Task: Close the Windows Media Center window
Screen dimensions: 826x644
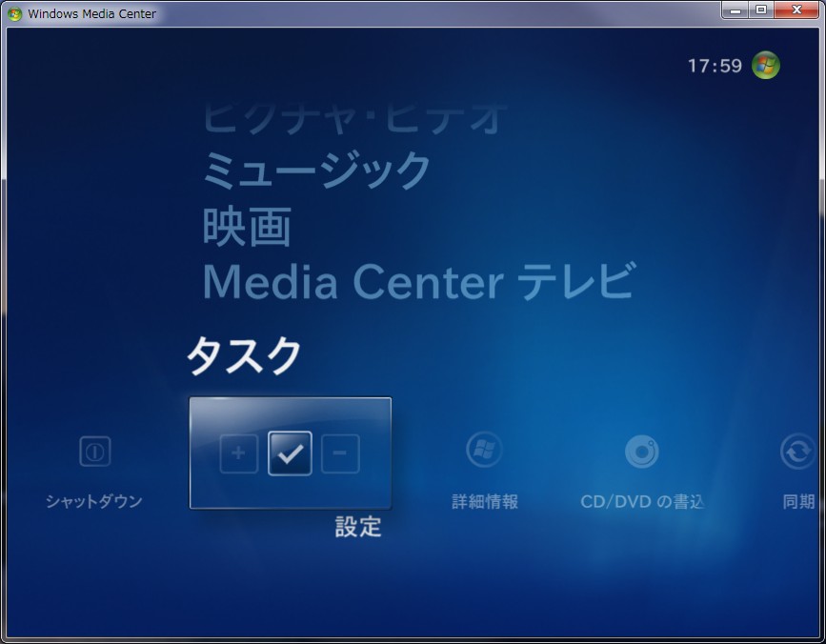Action: pos(796,10)
